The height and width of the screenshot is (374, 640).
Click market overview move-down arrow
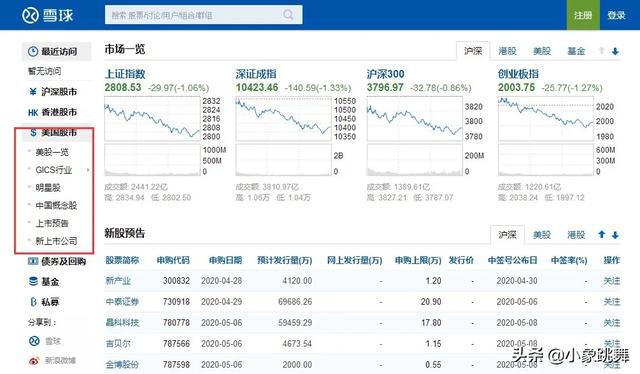(x=615, y=51)
